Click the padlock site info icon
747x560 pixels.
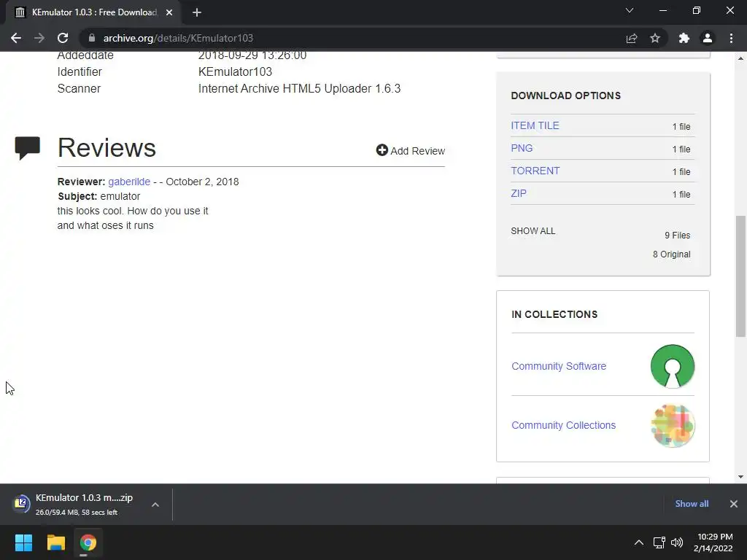tap(91, 38)
